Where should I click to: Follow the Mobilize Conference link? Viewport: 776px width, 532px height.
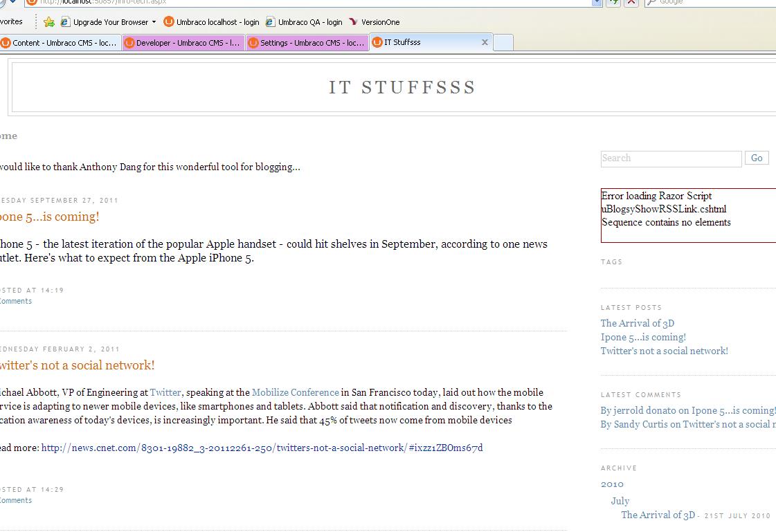click(x=296, y=392)
